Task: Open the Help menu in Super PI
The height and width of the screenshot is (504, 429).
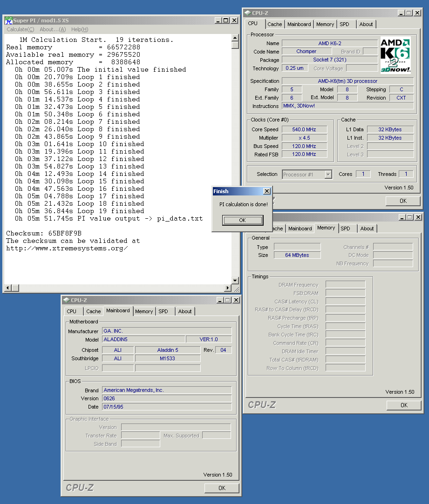Action: click(x=80, y=29)
